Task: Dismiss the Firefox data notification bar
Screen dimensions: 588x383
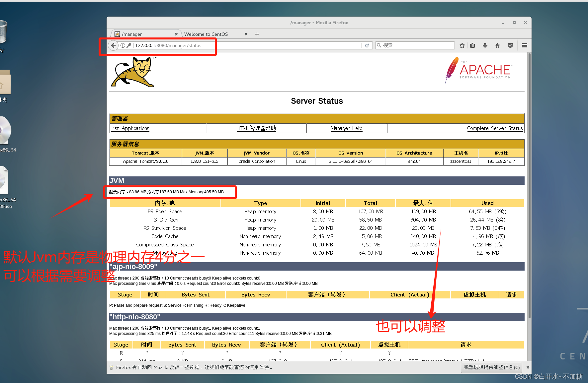Action: 528,367
